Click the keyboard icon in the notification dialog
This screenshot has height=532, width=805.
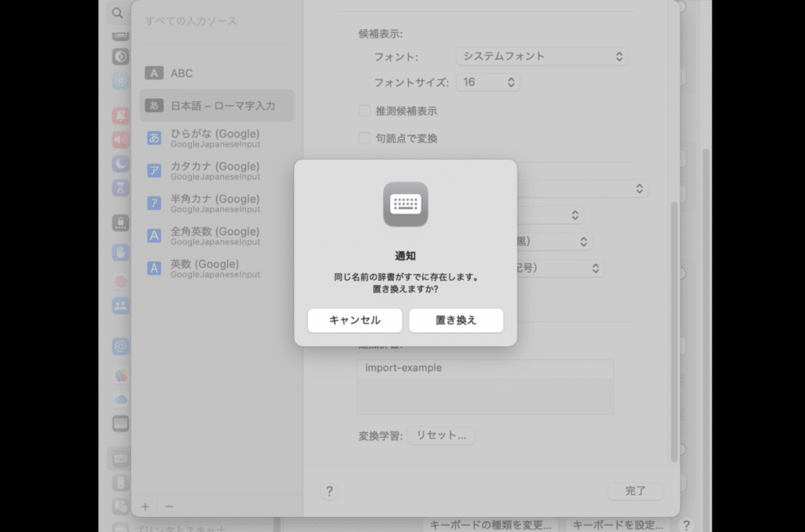[x=404, y=205]
